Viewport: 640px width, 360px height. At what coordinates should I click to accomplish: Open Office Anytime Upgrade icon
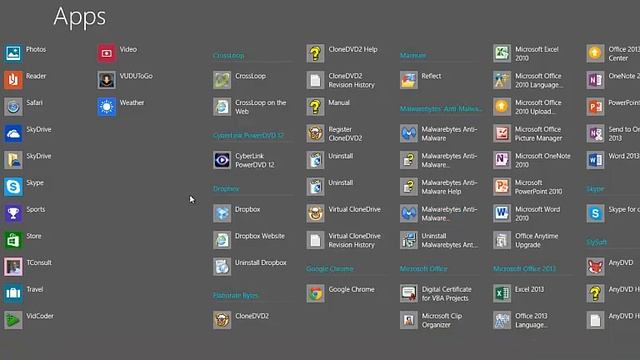[502, 240]
